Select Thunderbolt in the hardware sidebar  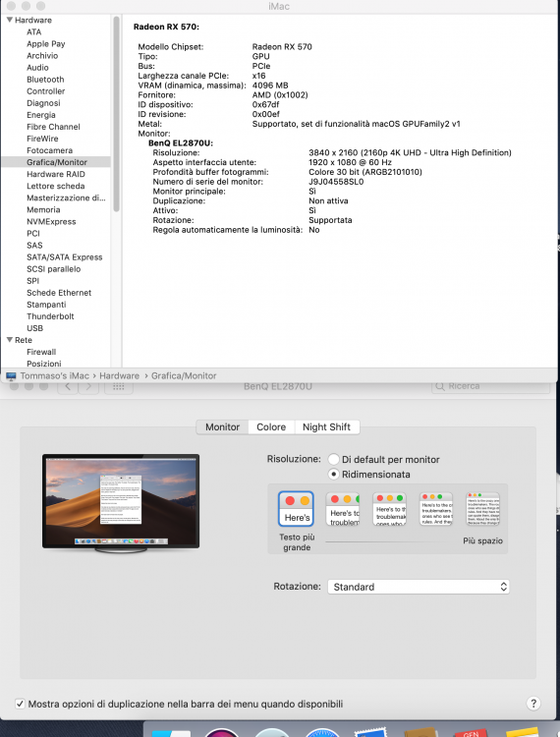coord(50,316)
